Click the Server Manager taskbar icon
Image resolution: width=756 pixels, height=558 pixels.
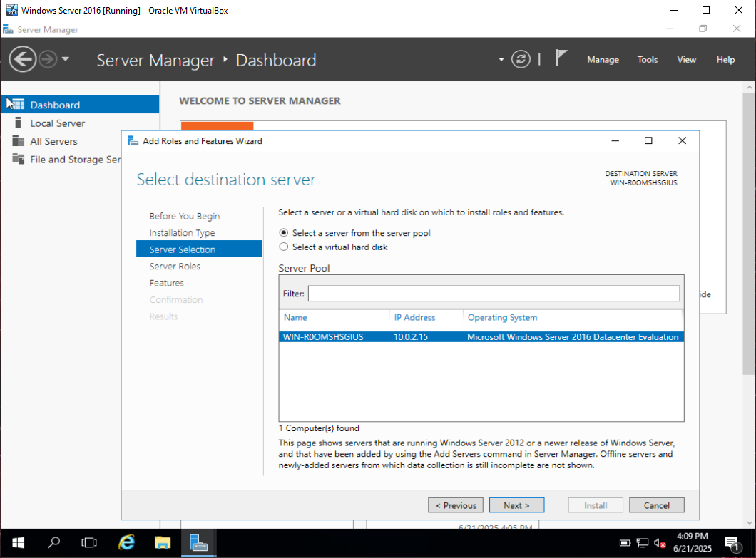coord(198,543)
